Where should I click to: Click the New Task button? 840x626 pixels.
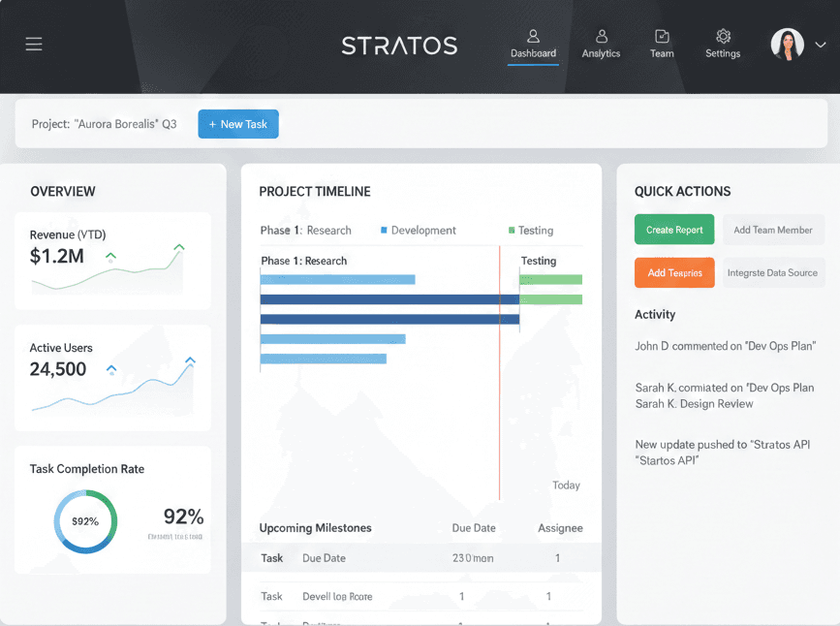(238, 124)
